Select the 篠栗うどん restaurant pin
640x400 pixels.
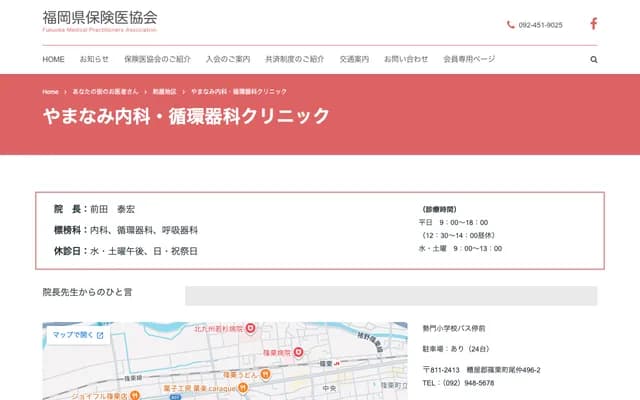pos(265,374)
